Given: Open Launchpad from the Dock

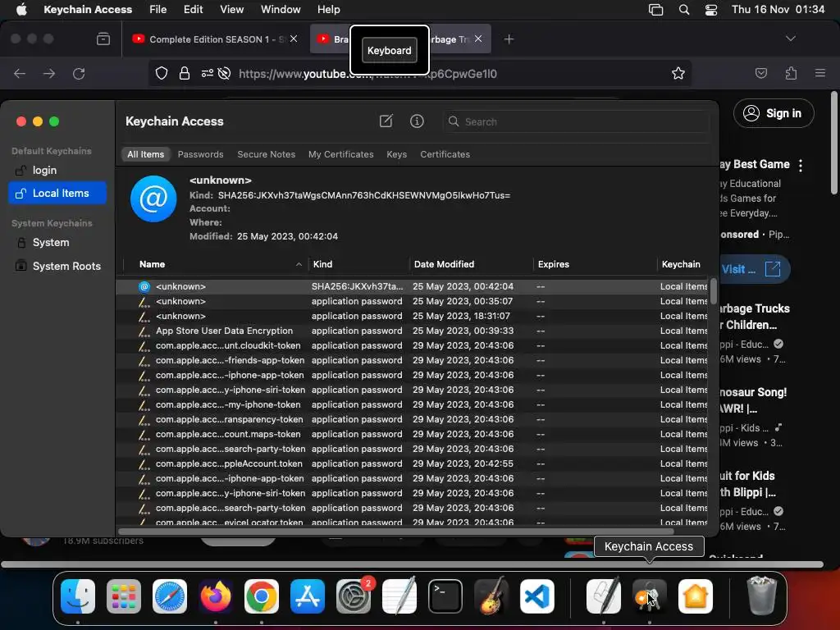Looking at the screenshot, I should point(124,596).
